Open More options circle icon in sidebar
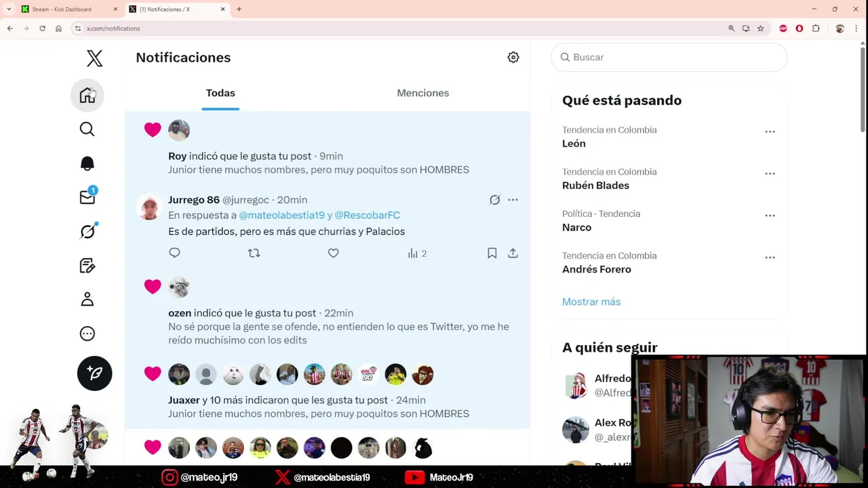Image resolution: width=868 pixels, height=488 pixels. click(x=87, y=333)
